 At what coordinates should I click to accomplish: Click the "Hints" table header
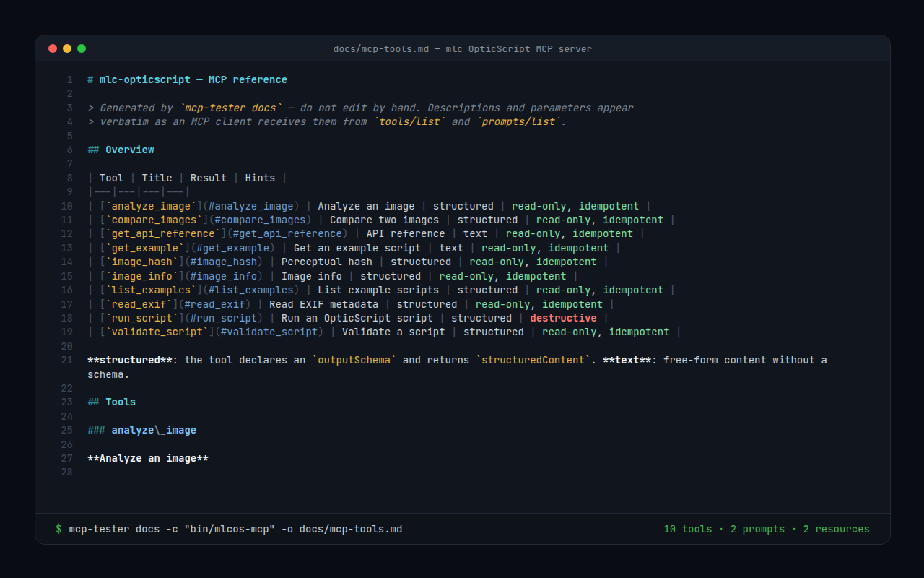[x=260, y=178]
